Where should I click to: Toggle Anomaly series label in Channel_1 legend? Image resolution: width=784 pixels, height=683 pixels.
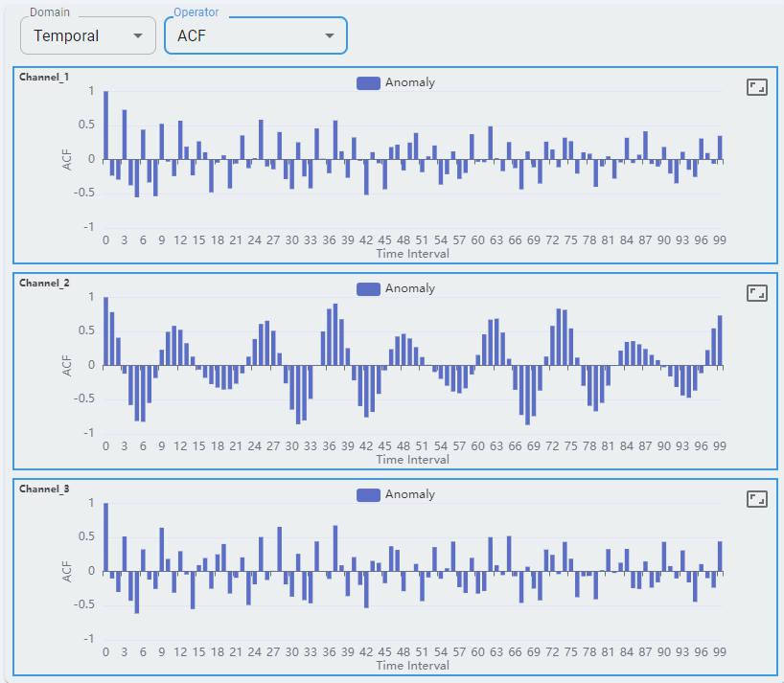click(x=409, y=82)
